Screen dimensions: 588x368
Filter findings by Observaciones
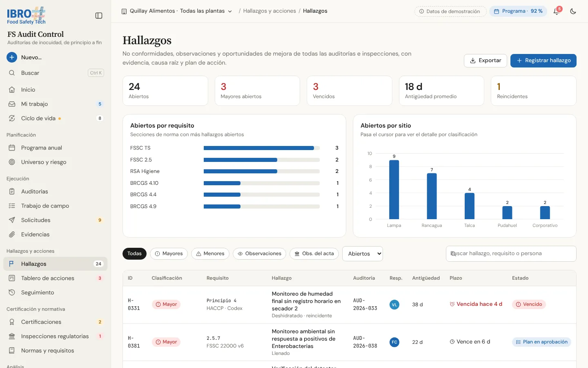(260, 254)
